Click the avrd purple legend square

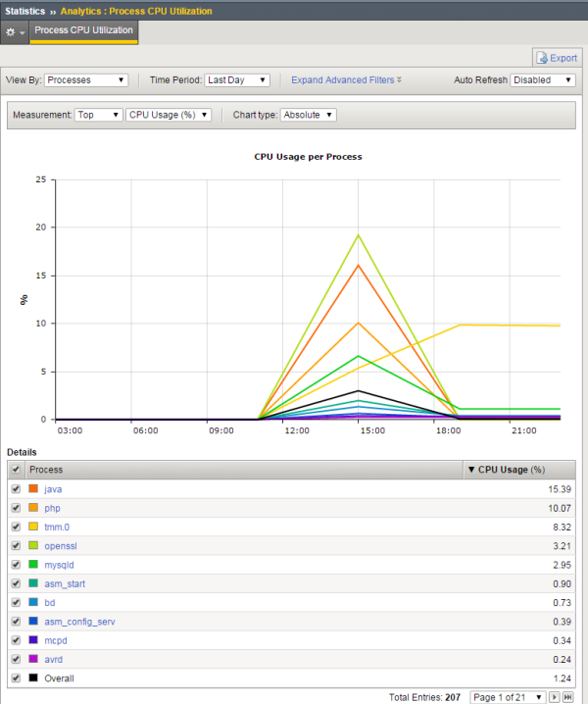(34, 659)
